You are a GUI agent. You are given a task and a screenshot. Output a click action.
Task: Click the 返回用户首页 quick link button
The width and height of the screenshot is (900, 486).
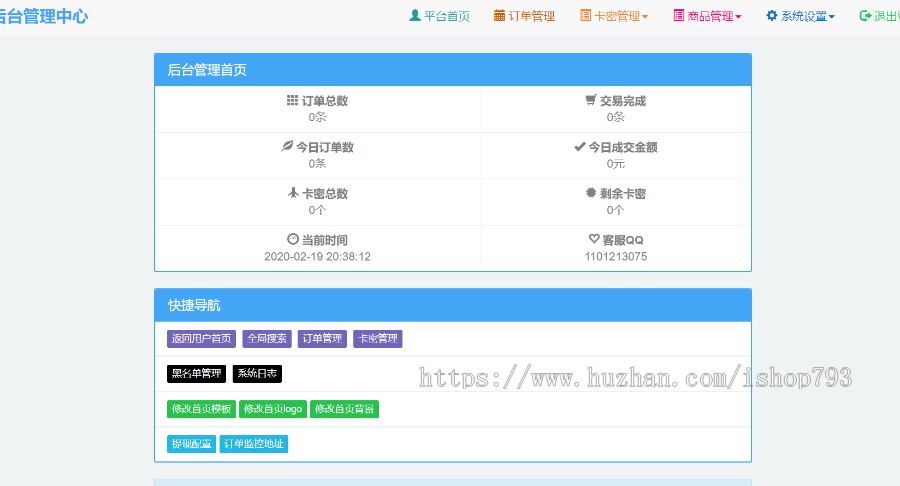click(x=201, y=339)
